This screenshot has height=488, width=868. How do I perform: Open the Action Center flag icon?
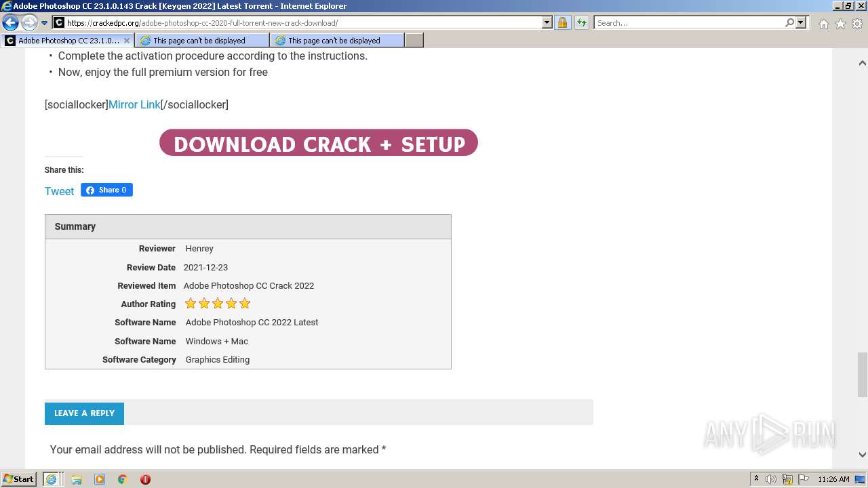pos(804,479)
